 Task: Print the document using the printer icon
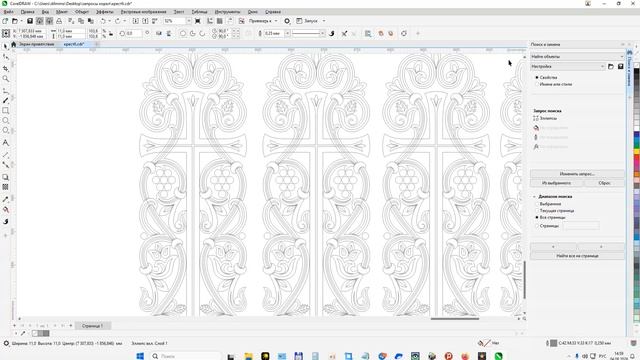59,21
